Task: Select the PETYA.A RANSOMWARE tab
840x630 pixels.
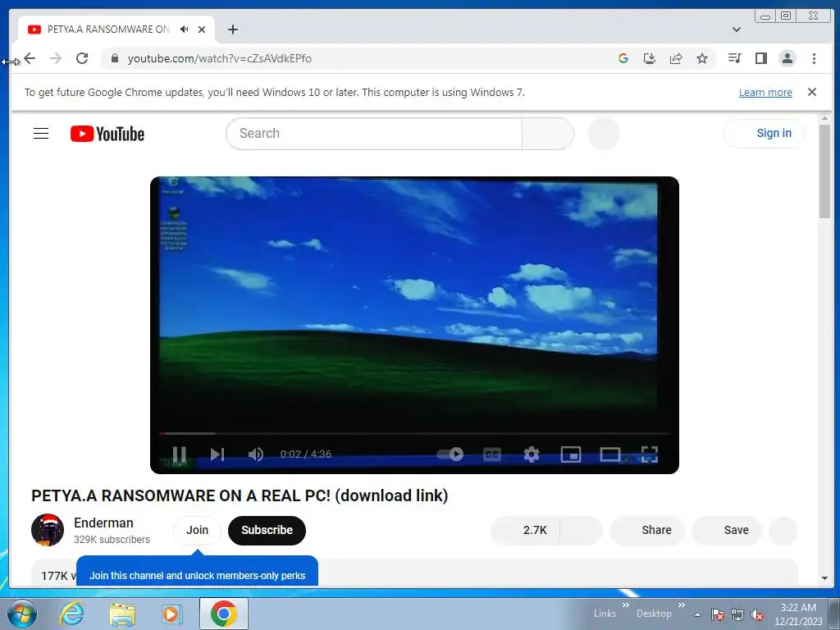Action: tap(108, 30)
